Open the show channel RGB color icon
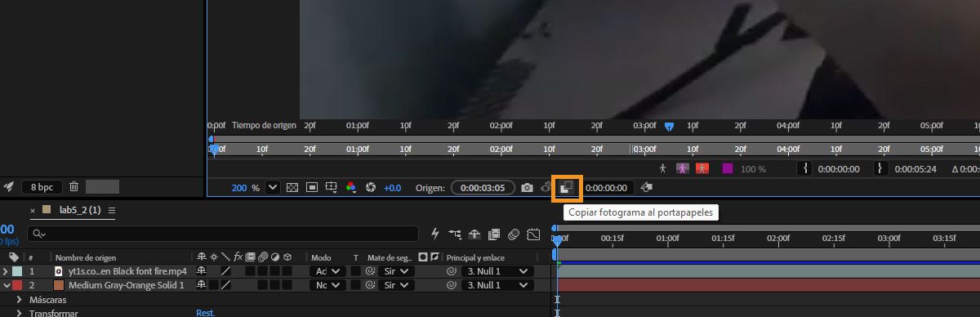 tap(350, 188)
